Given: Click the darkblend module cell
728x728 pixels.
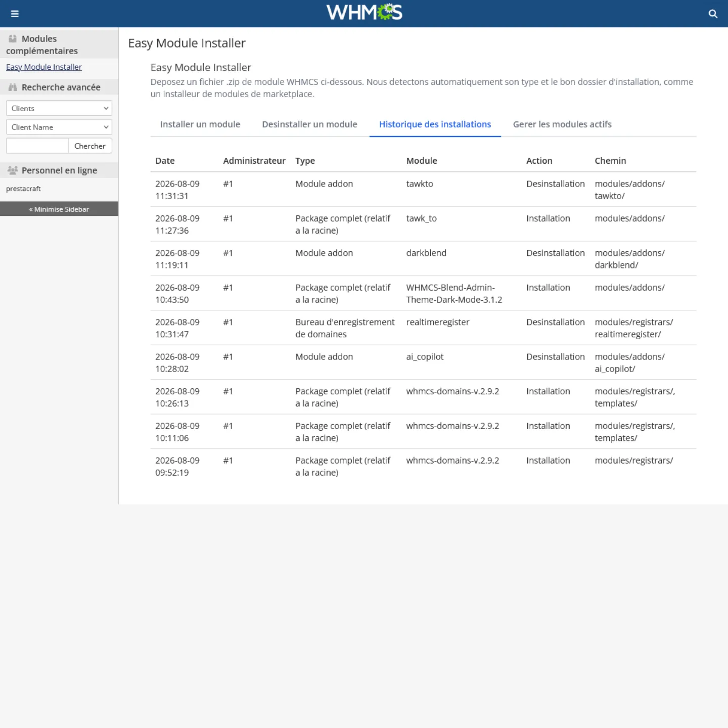Looking at the screenshot, I should pos(426,253).
